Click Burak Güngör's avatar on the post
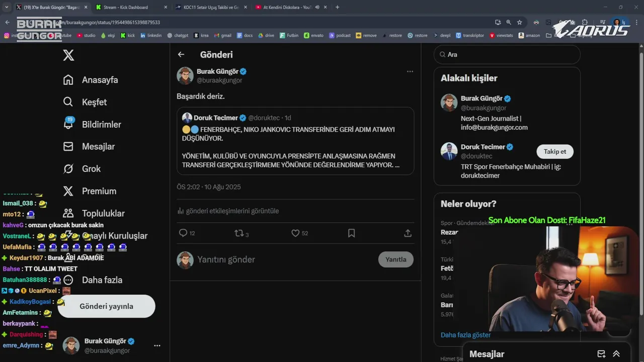This screenshot has height=362, width=644. click(185, 75)
